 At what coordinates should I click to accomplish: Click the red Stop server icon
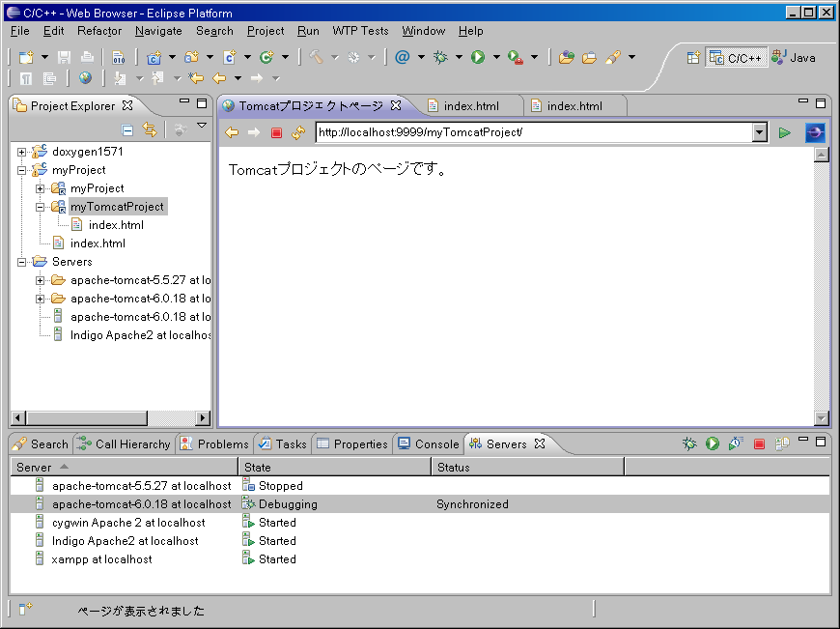point(759,443)
